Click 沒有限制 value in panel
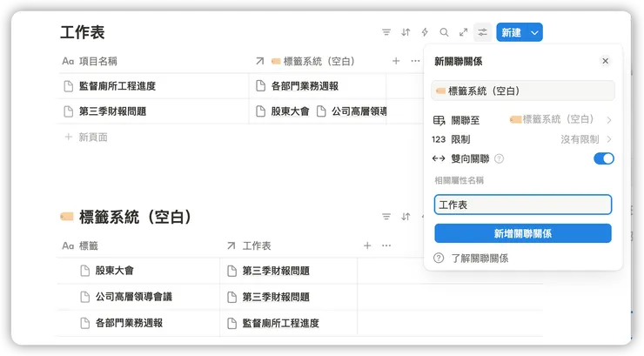 pos(580,139)
